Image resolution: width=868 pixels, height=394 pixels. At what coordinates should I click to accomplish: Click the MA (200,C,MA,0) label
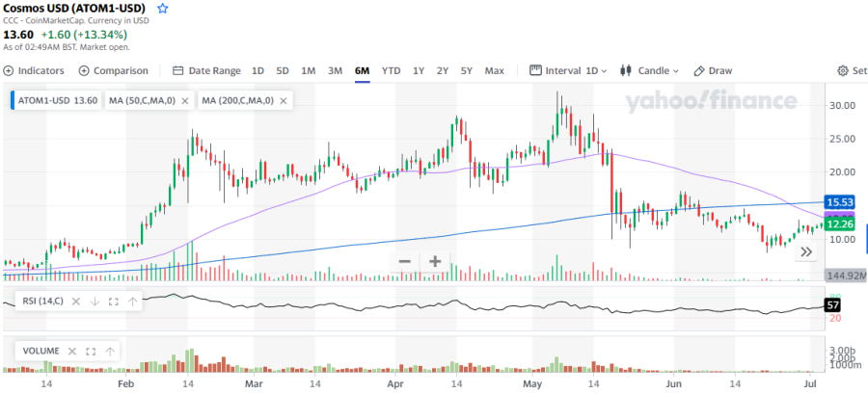(237, 100)
